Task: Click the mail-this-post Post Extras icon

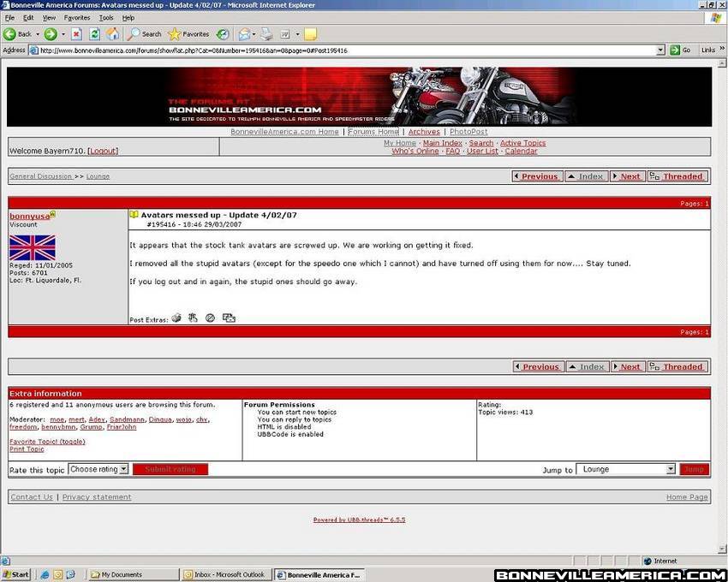Action: point(229,318)
